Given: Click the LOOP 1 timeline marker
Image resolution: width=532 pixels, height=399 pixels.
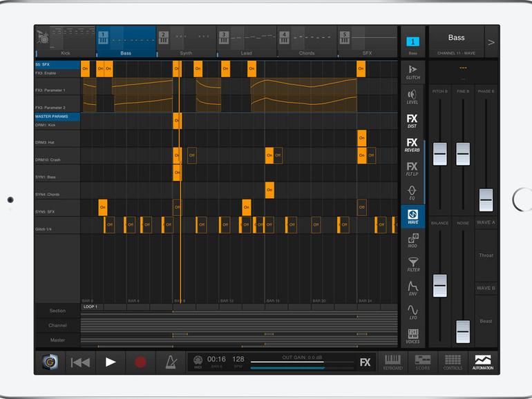Looking at the screenshot, I should (92, 306).
